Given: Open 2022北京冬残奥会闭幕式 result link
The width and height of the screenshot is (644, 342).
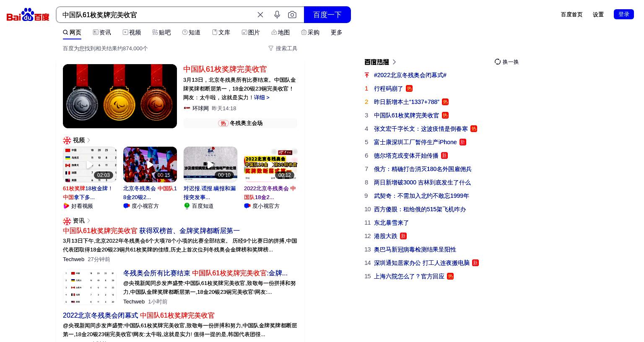Looking at the screenshot, I should point(138,316).
